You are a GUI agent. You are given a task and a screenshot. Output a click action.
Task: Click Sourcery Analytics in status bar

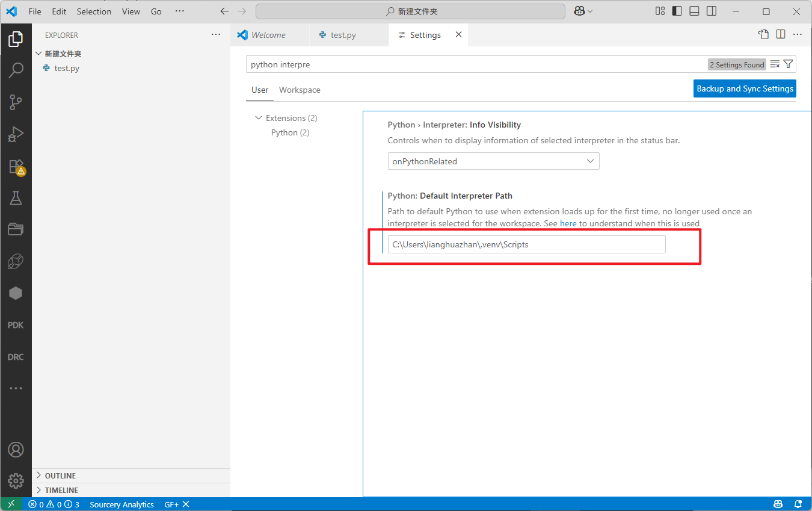click(121, 504)
